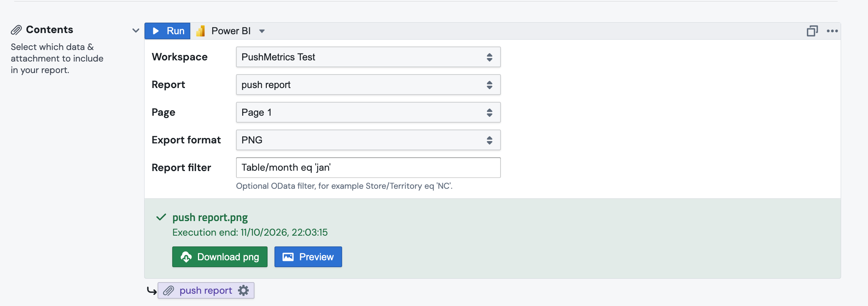Click the green success checkmark icon

point(161,217)
